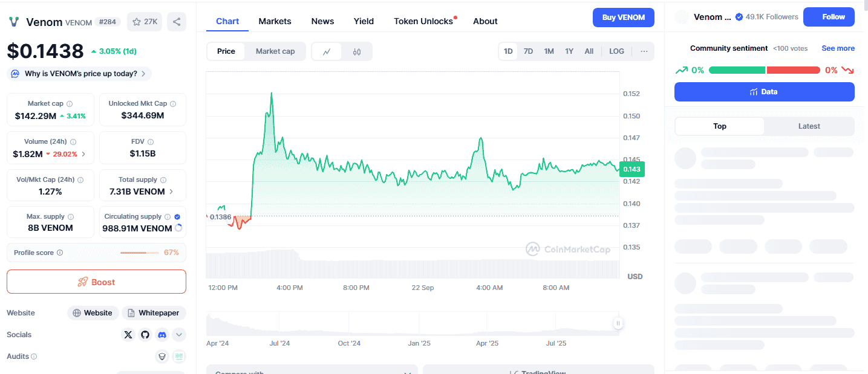Click the verified badge next to Venom community
868x374 pixels.
pyautogui.click(x=739, y=17)
